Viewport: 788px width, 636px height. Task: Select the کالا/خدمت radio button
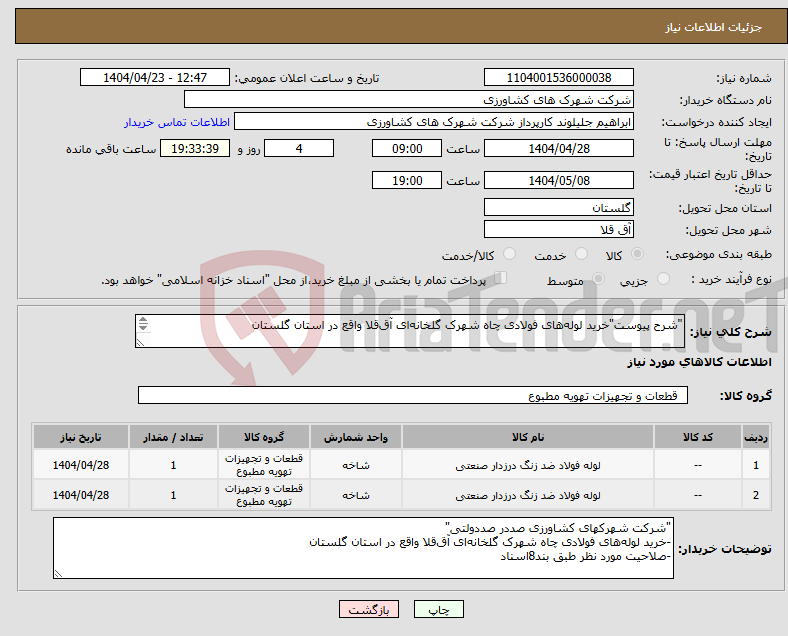510,254
